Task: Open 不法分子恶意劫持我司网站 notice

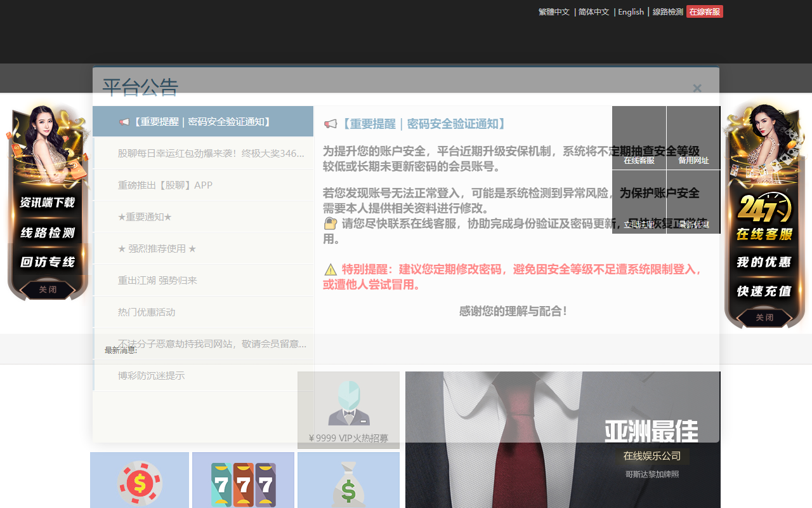Action: click(x=203, y=344)
